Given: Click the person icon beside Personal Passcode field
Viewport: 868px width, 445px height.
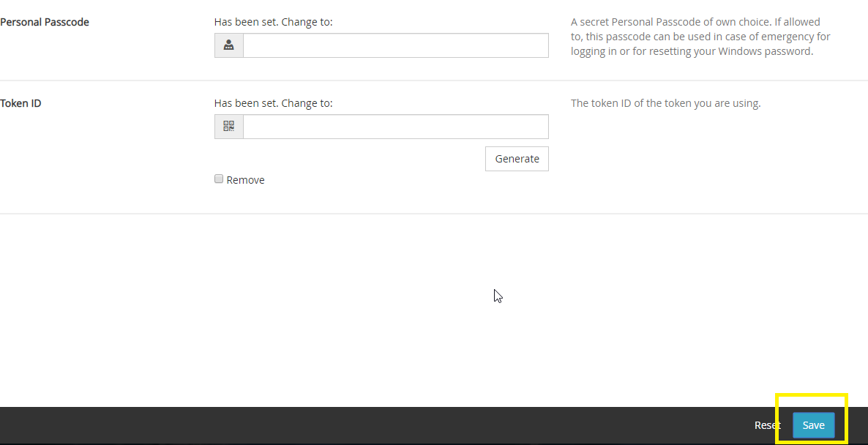Looking at the screenshot, I should pos(228,45).
